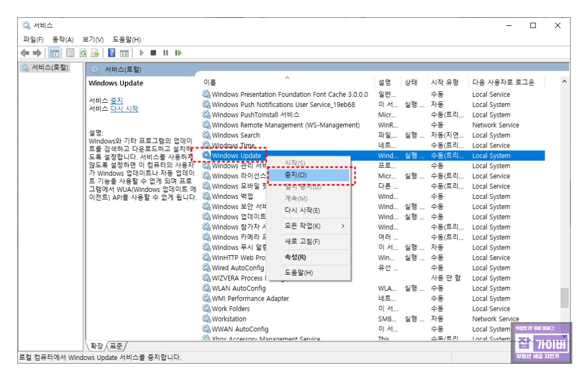The width and height of the screenshot is (588, 381).
Task: Click the Services window title icon
Action: 26,25
